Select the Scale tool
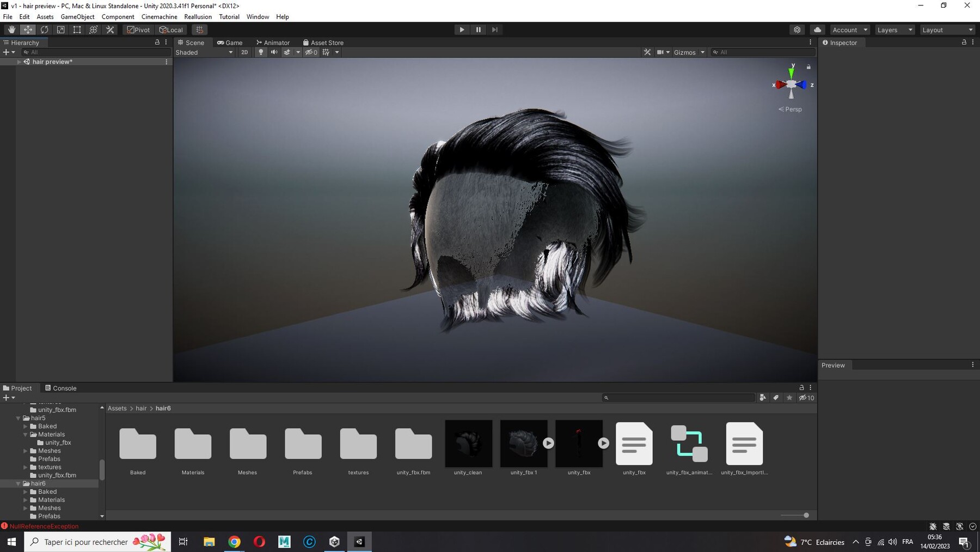 coord(60,29)
